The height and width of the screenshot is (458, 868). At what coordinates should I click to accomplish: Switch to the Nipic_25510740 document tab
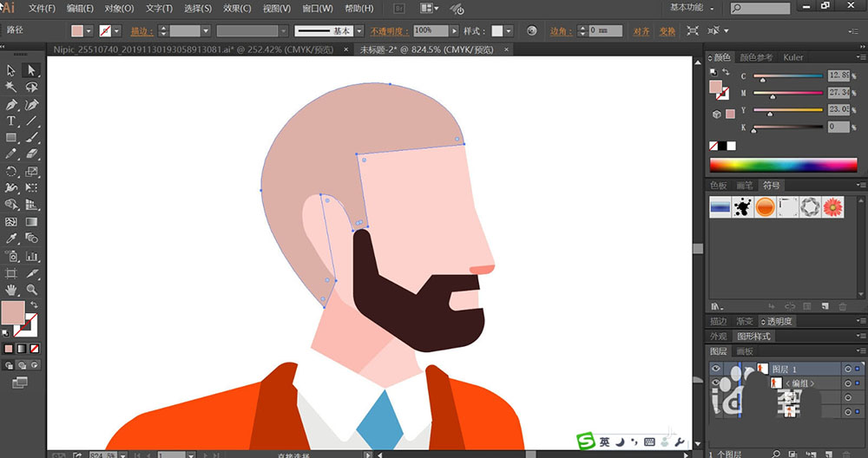[194, 49]
